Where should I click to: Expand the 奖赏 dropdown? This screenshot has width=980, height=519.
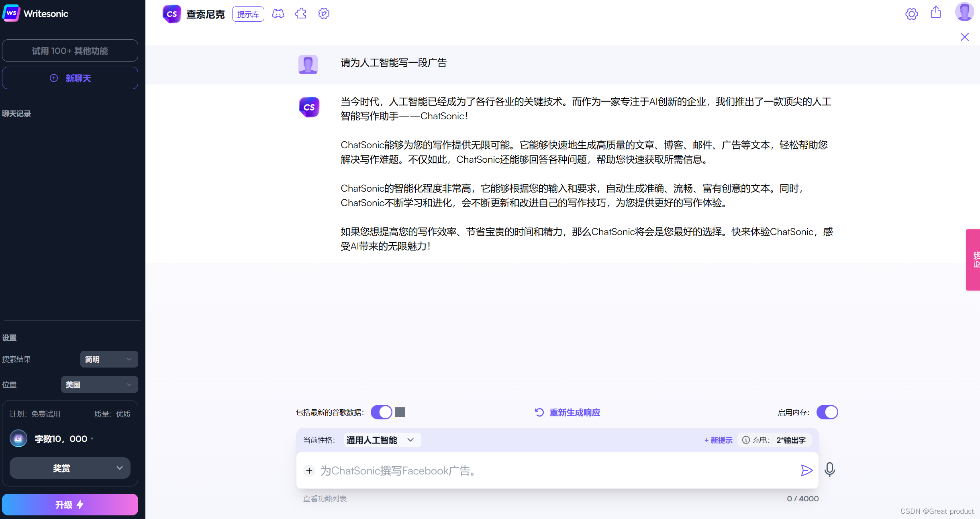pyautogui.click(x=70, y=468)
